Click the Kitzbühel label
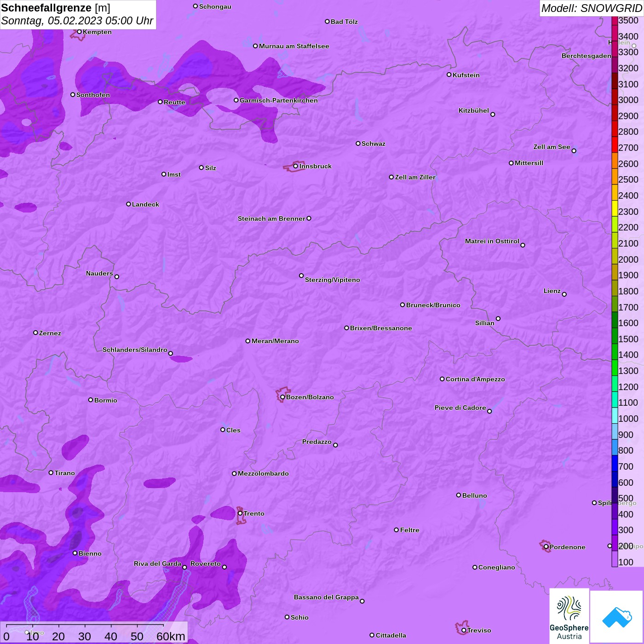644x644 pixels. coord(474,110)
